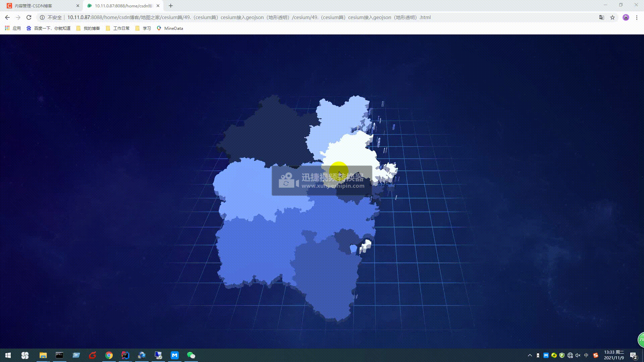Image resolution: width=644 pixels, height=362 pixels.
Task: Open a new browser tab
Action: coord(171,6)
